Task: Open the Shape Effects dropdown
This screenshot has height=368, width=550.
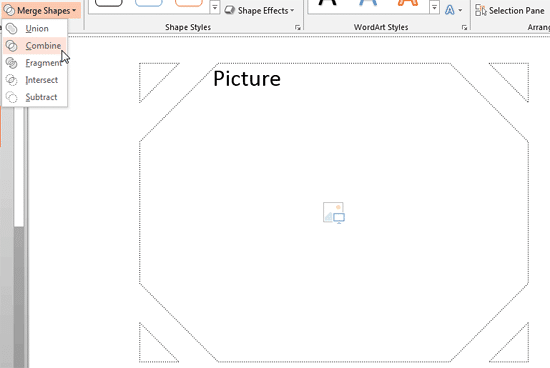Action: click(x=260, y=11)
